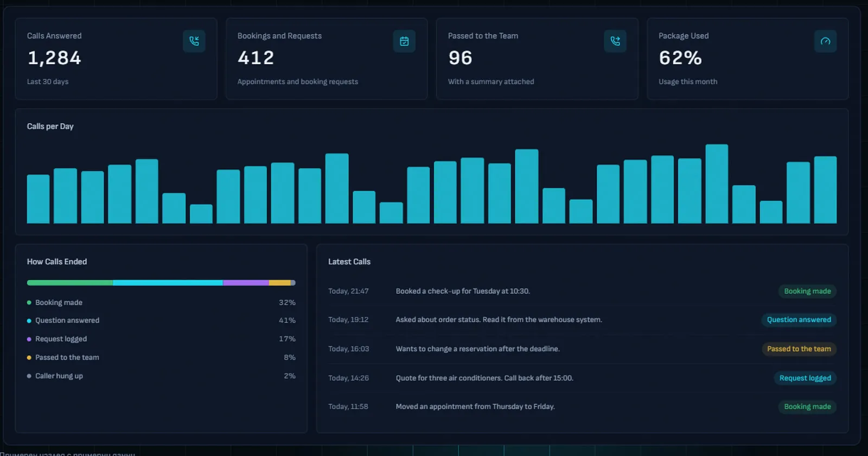This screenshot has width=868, height=456.
Task: Click the yellow segment of How Calls Ended bar
Action: pyautogui.click(x=280, y=283)
